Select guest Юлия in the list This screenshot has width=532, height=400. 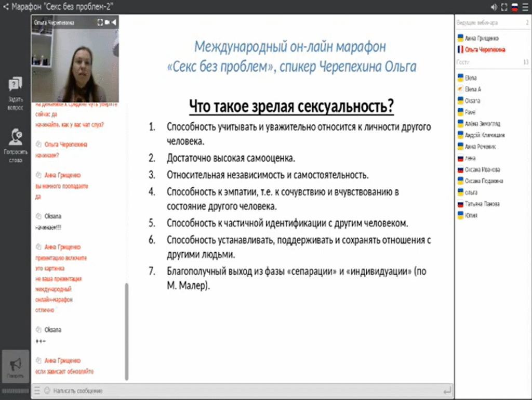[471, 215]
